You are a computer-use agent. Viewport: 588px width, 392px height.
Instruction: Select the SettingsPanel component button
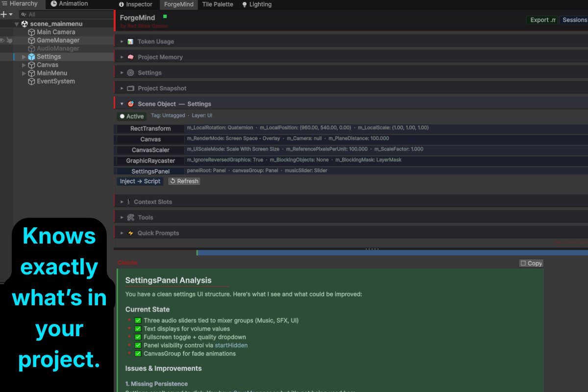[x=150, y=171]
